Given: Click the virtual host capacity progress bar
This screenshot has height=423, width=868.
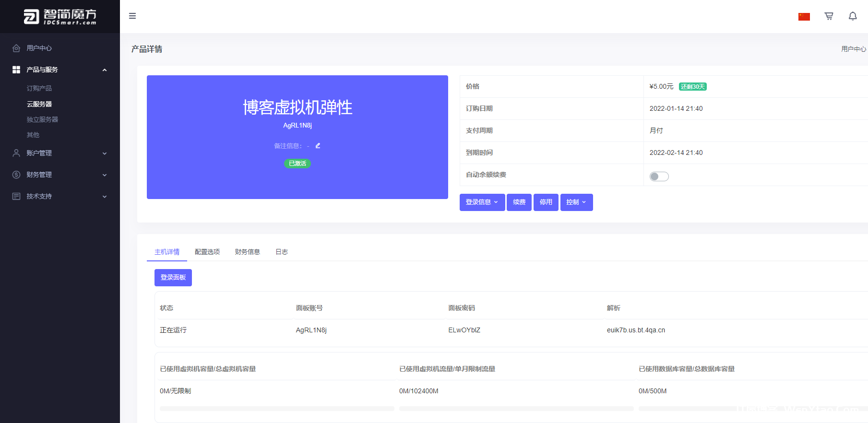Looking at the screenshot, I should [277, 409].
